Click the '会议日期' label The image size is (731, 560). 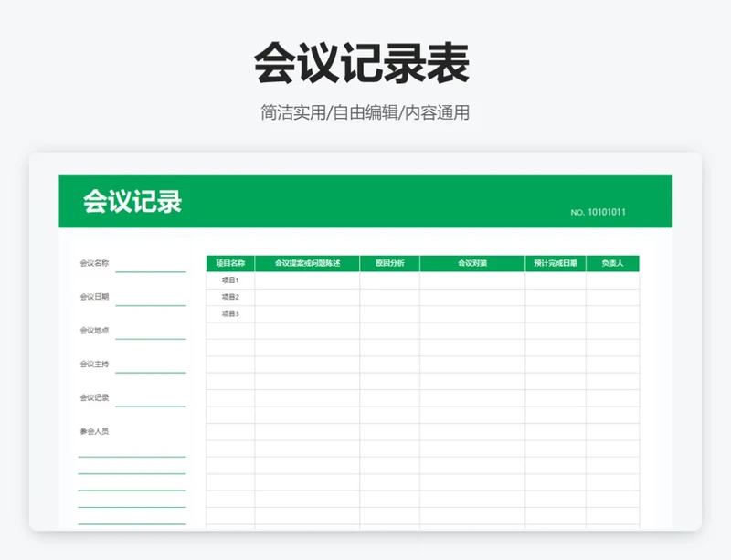tap(94, 297)
